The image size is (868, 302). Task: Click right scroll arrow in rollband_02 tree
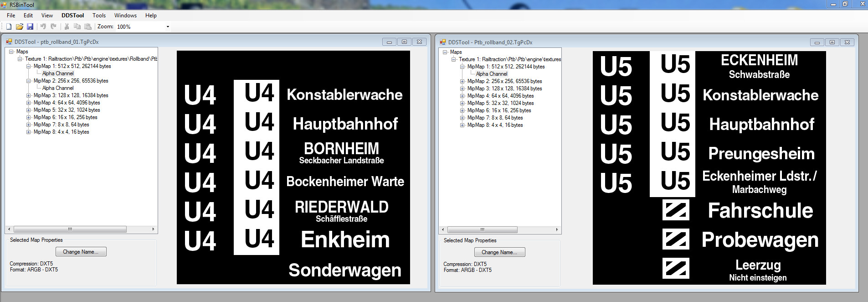pos(557,229)
